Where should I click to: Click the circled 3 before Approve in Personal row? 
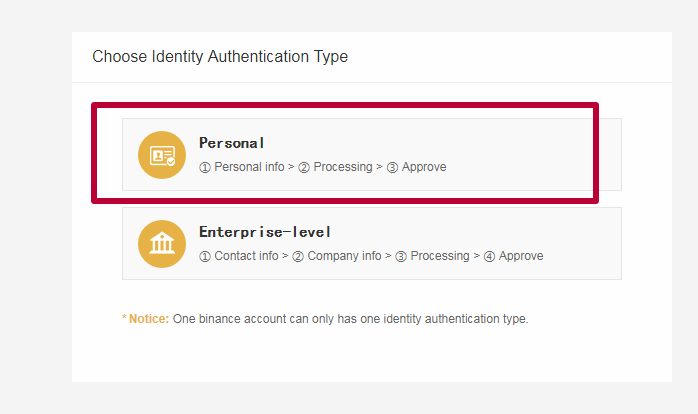click(392, 167)
